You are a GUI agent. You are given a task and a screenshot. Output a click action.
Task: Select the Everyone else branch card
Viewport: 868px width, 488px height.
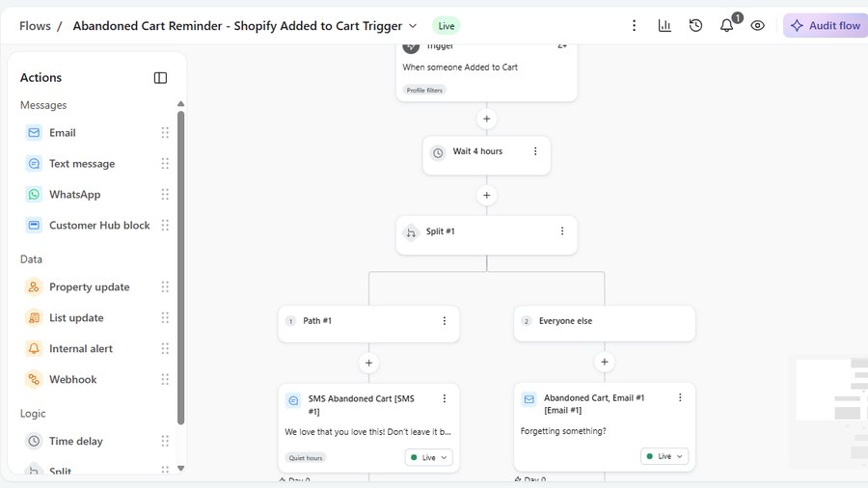605,323
